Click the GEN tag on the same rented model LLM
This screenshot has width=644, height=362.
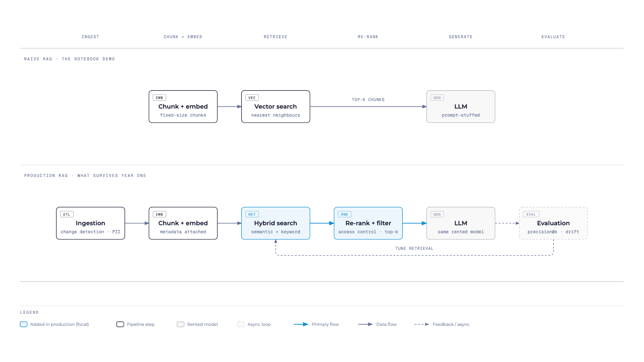[x=437, y=214]
